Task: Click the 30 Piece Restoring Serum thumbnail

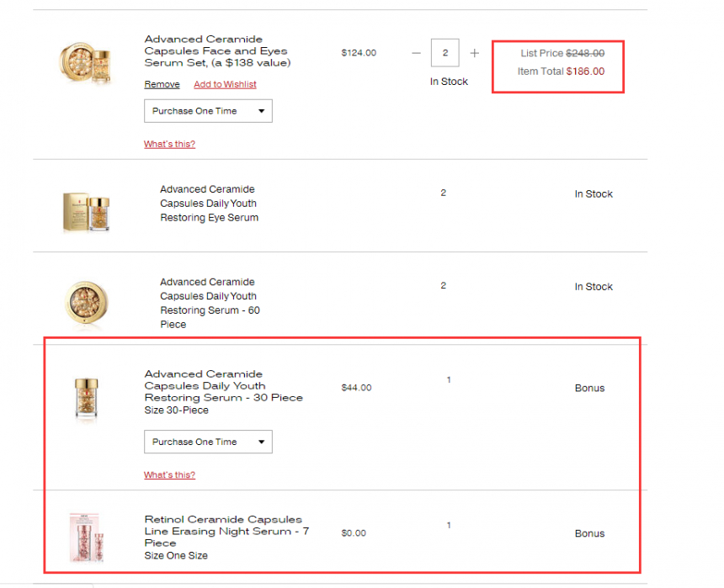Action: click(87, 398)
